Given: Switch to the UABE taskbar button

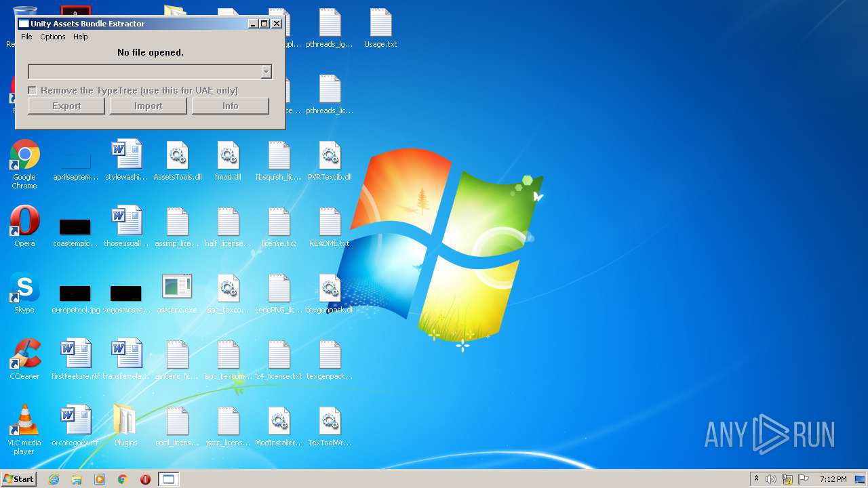Looking at the screenshot, I should click(x=169, y=479).
